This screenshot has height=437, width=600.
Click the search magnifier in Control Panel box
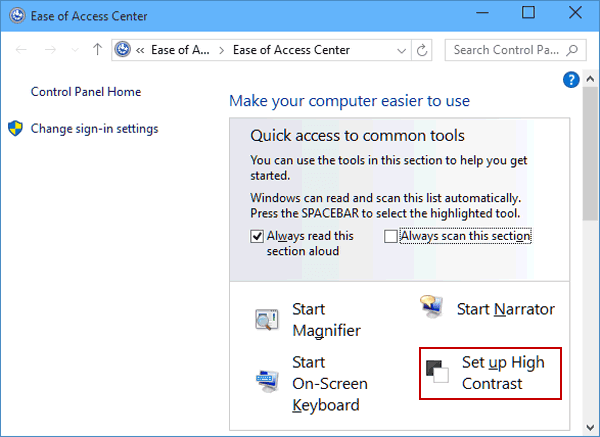pyautogui.click(x=572, y=50)
